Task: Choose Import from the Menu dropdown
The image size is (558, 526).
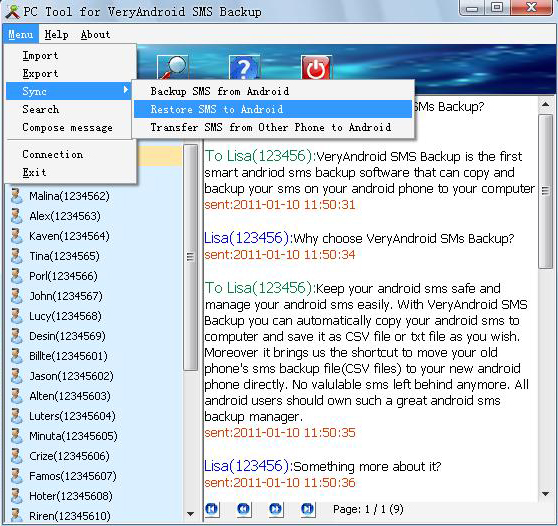Action: (70, 56)
